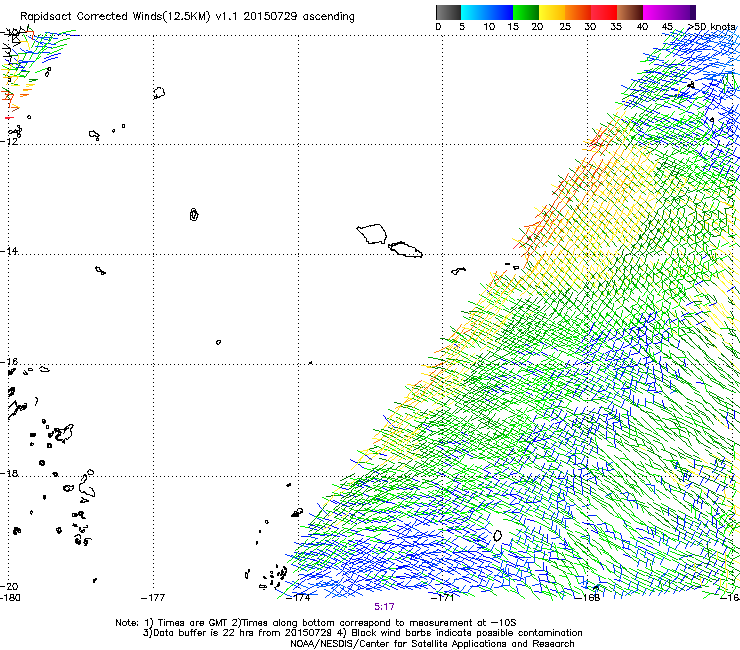The image size is (740, 650).
Task: Click the '-174' longitude axis label
Action: [298, 598]
